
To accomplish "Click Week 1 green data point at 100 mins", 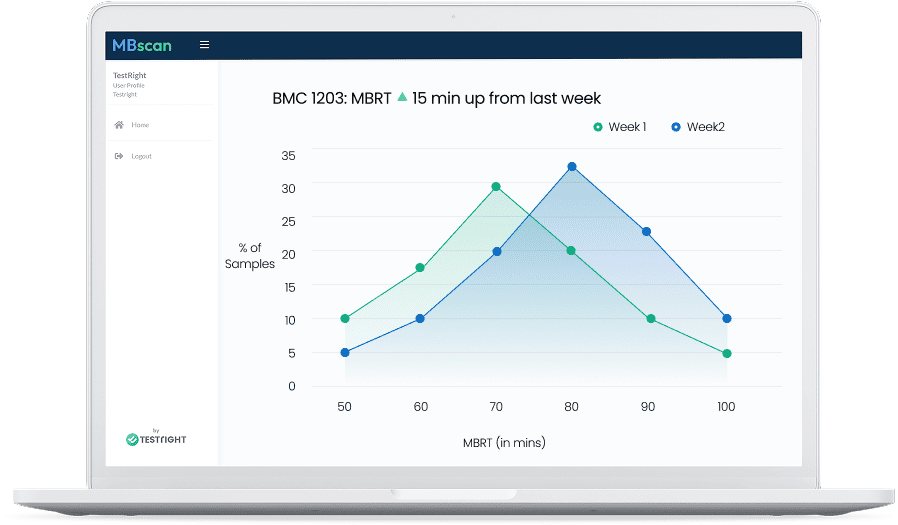I will click(727, 353).
